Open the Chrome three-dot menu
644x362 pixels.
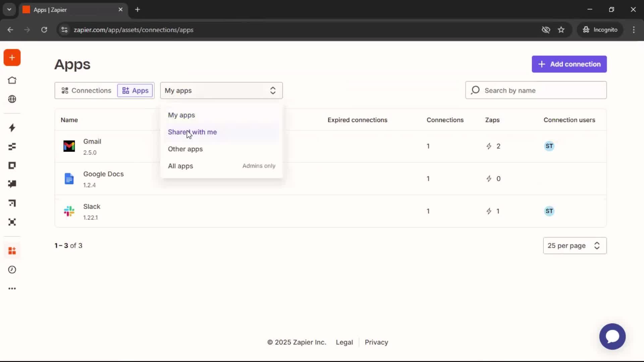634,30
